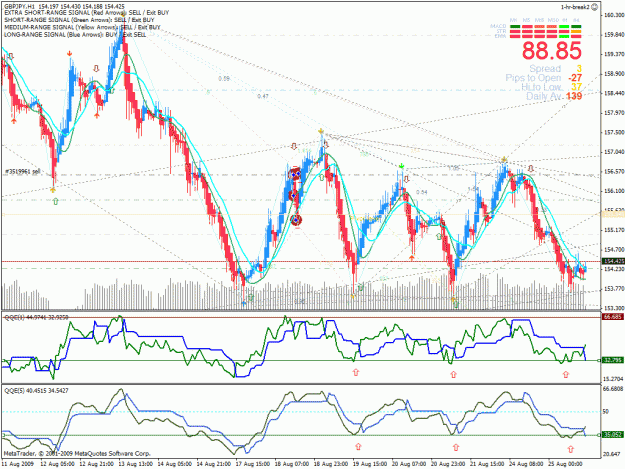
Task: Select the top circled blue diamond marker
Action: coord(295,175)
